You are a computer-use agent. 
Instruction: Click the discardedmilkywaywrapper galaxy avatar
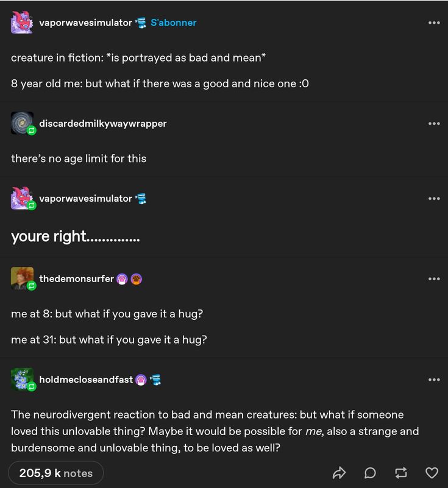click(22, 123)
